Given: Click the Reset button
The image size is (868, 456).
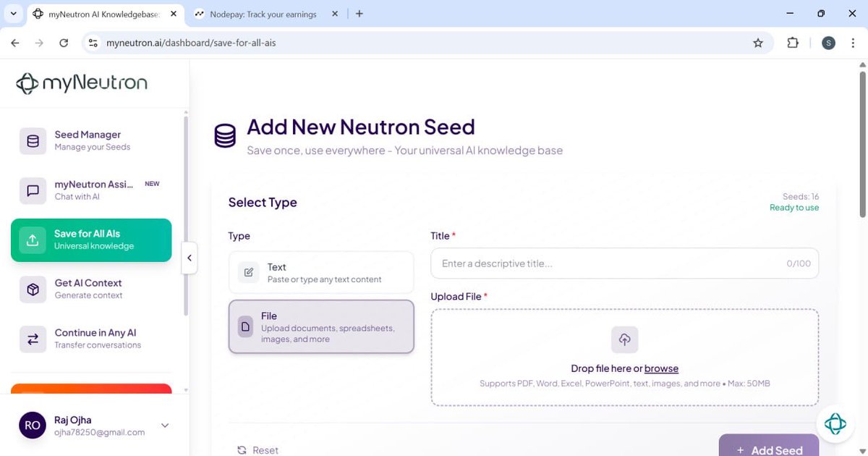Looking at the screenshot, I should [258, 450].
